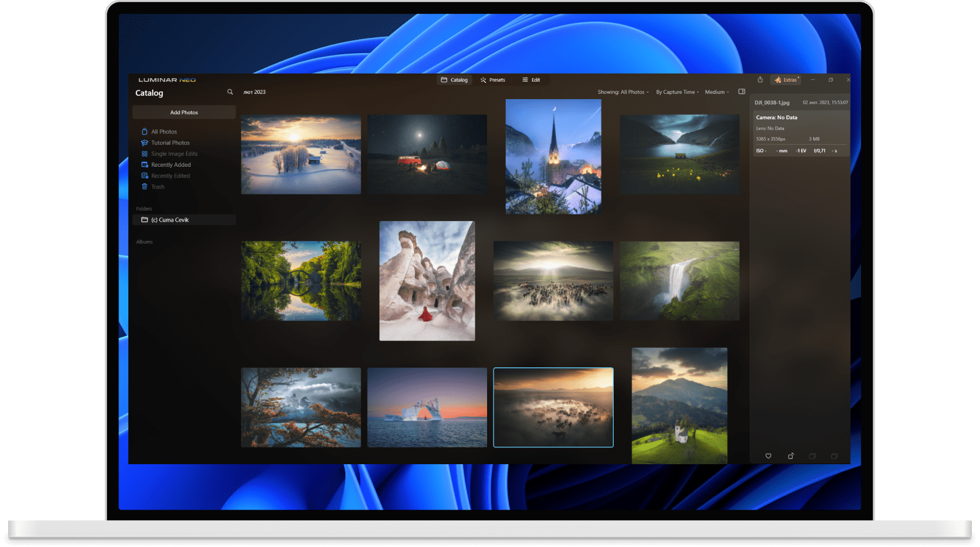Click the Single Image Edits icon
Screen dimensions: 980x547
[x=145, y=154]
